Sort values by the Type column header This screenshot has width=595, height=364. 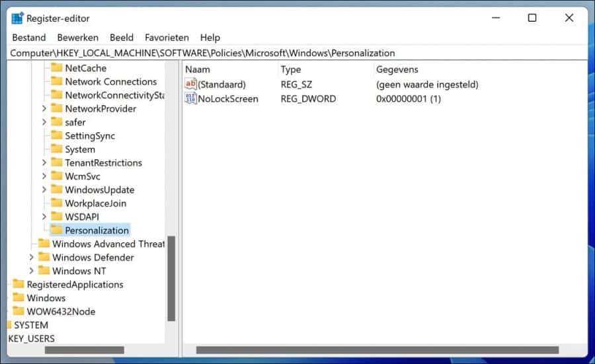click(x=291, y=69)
